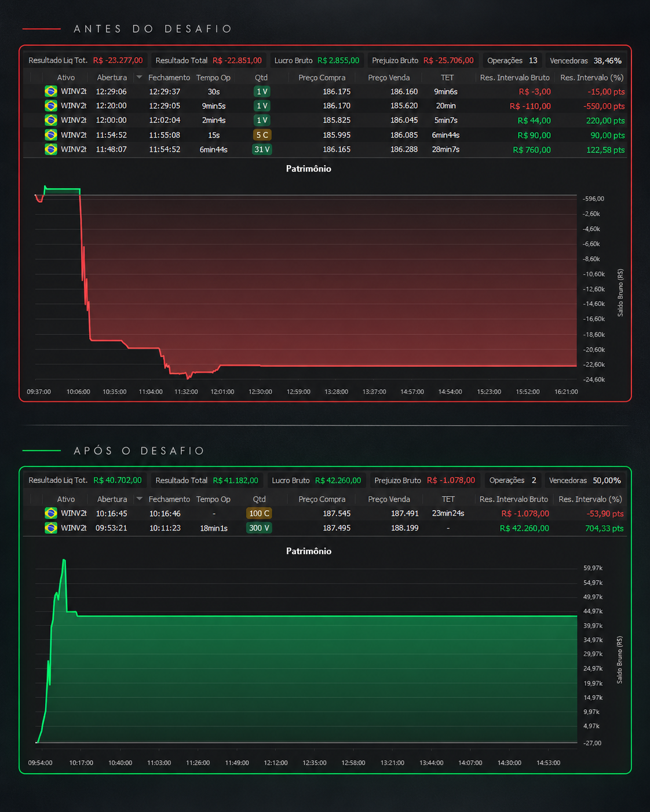Screen dimensions: 650x812
Task: Click the "704,33 pts" interval result cell
Action: (604, 528)
